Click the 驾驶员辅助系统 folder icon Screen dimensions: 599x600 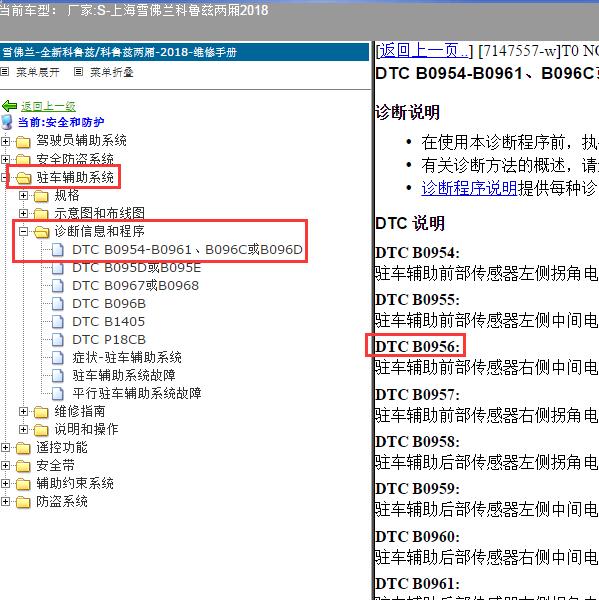(x=23, y=142)
